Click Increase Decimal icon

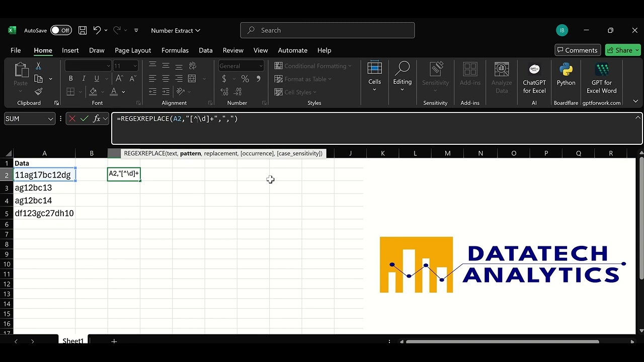click(x=224, y=92)
